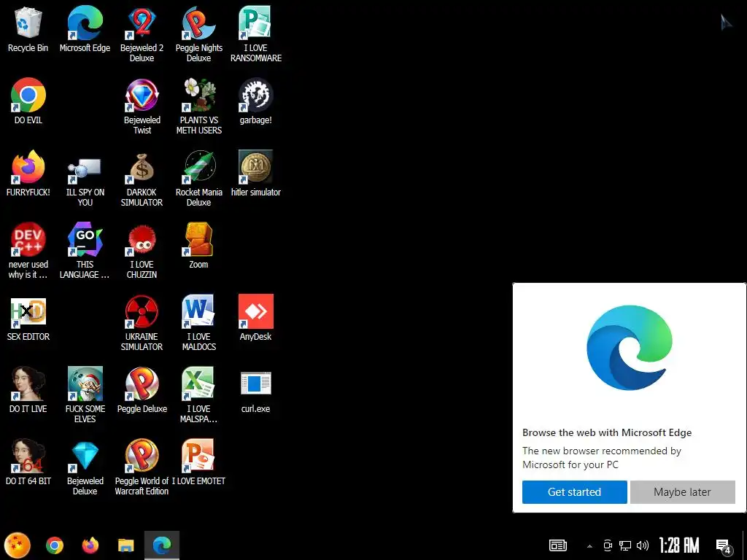Open the Start menu orb on taskbar
This screenshot has width=747, height=560.
tap(18, 545)
